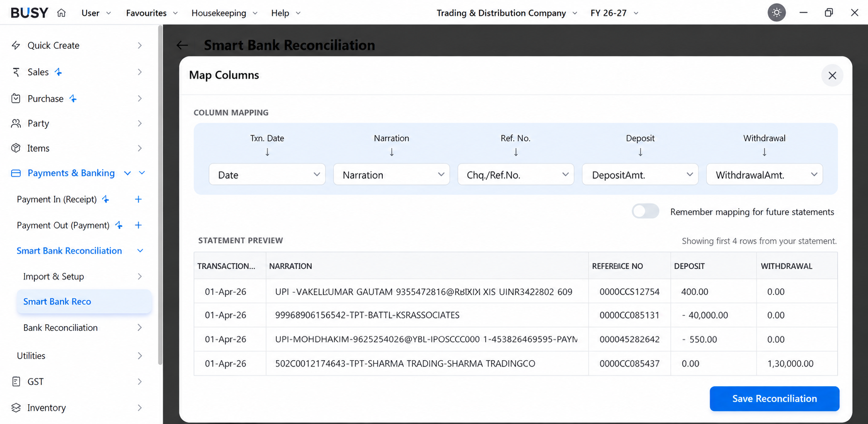Add new Payment Out with plus icon

pos(138,225)
